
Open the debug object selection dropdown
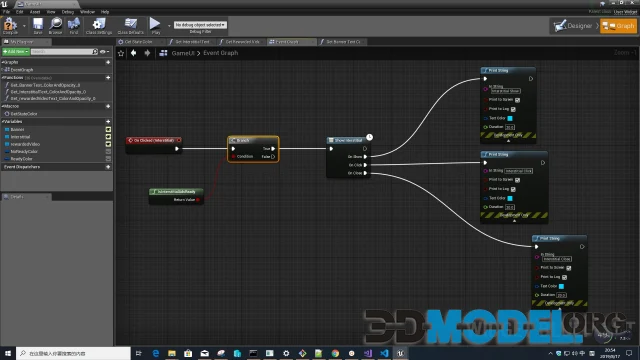[x=200, y=25]
